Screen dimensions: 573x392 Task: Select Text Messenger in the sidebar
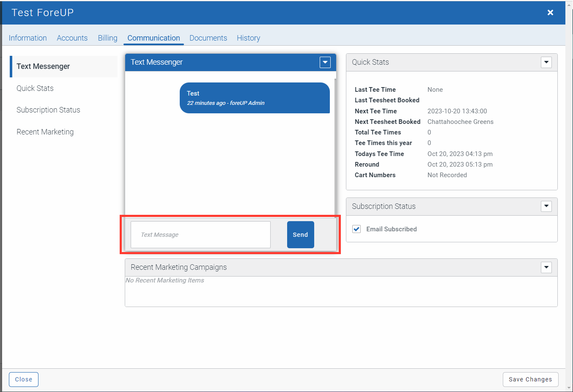click(x=64, y=66)
